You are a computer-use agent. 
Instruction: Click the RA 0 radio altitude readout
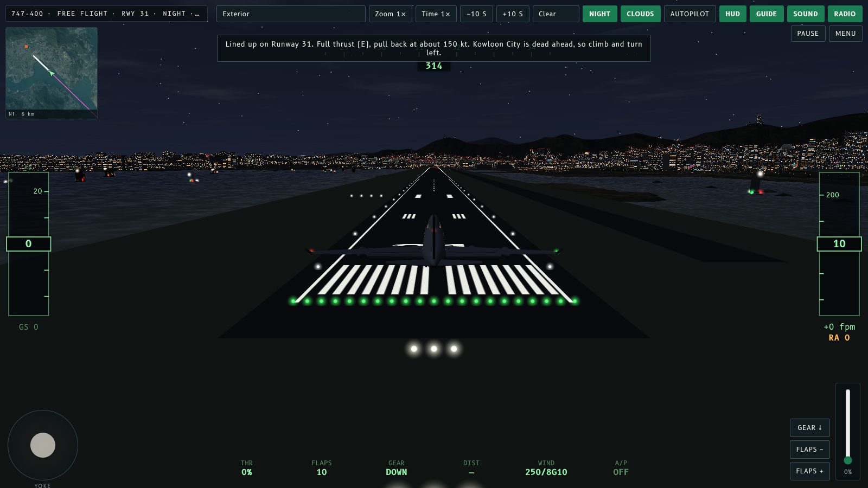[x=839, y=338]
